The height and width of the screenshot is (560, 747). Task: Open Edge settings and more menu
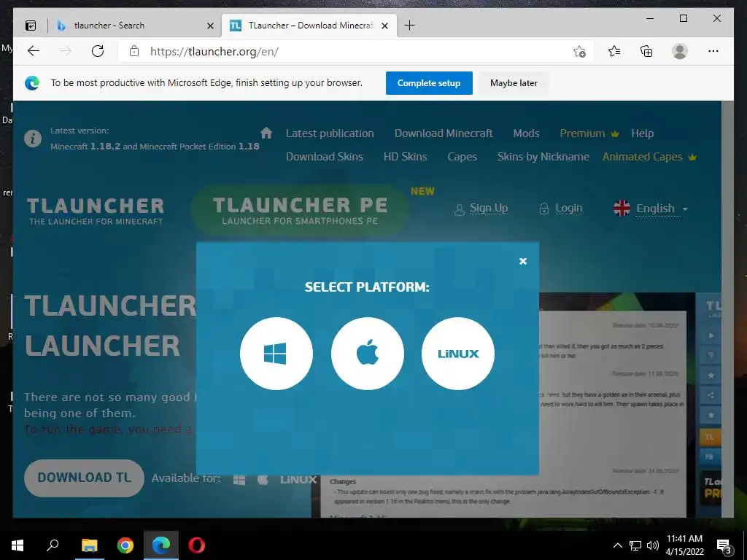[x=713, y=51]
